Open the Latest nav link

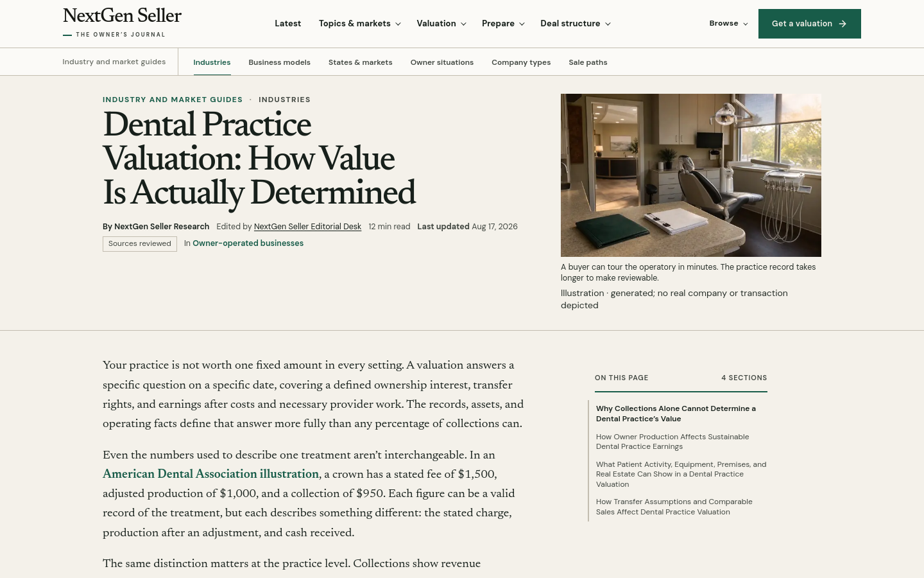[287, 24]
